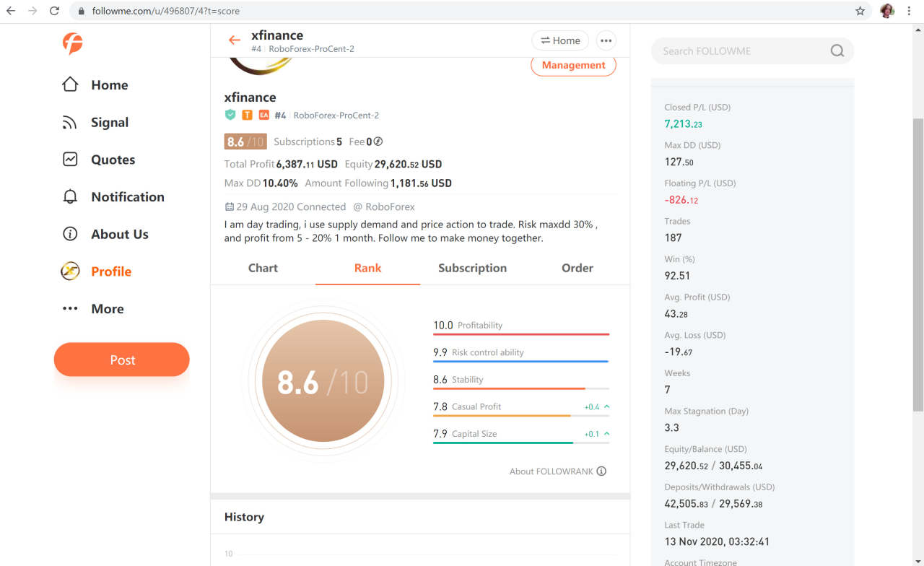
Task: Click the Fee coin icon
Action: click(378, 141)
